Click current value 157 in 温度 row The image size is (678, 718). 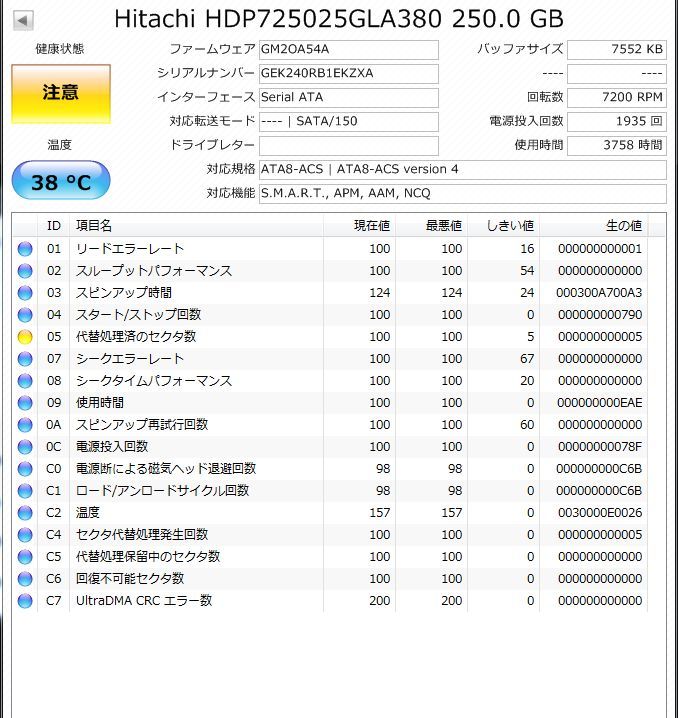(380, 513)
